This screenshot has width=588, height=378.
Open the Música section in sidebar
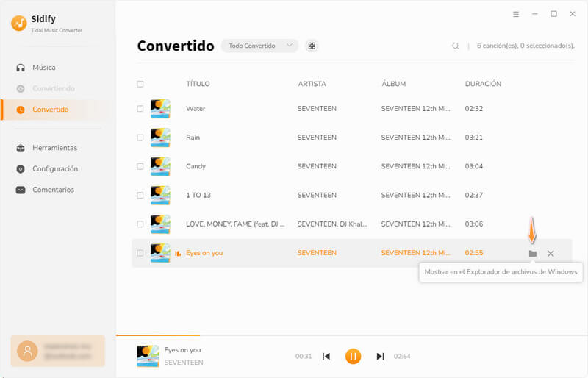click(x=44, y=68)
